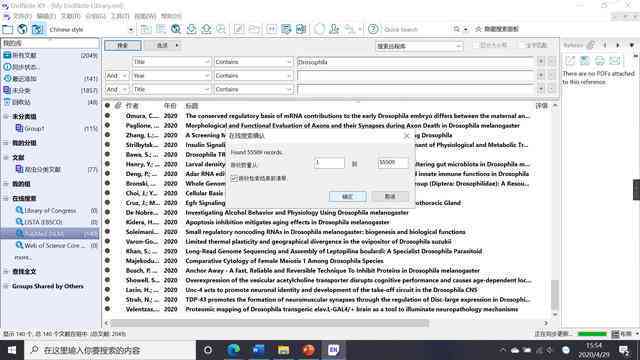
Task: Open the Chinese style output style dropdown
Action: coord(91,29)
